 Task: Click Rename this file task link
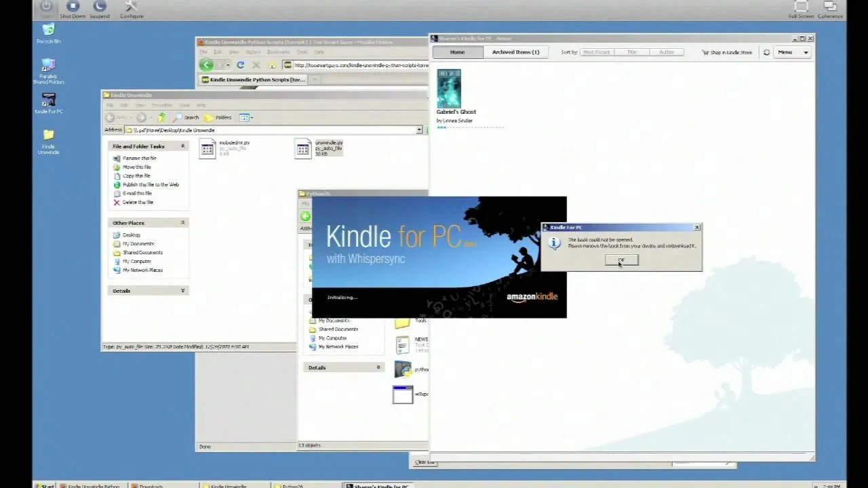point(139,158)
